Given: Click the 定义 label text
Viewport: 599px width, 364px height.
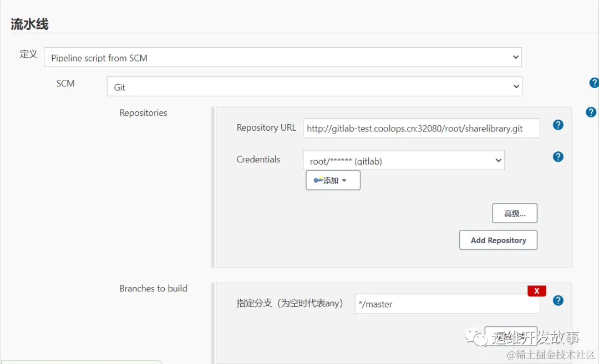Looking at the screenshot, I should [x=29, y=54].
